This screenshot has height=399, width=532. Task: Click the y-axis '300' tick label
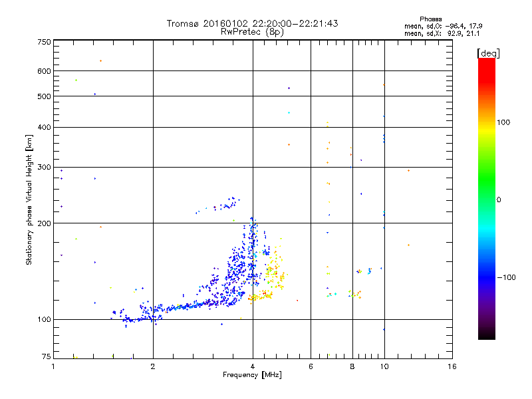pos(44,168)
